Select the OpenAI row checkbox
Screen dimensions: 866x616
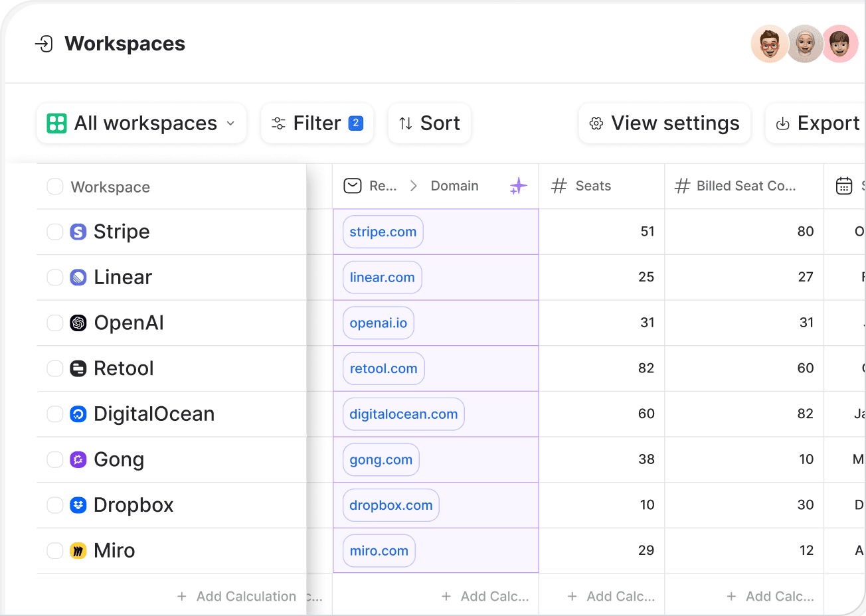coord(55,323)
